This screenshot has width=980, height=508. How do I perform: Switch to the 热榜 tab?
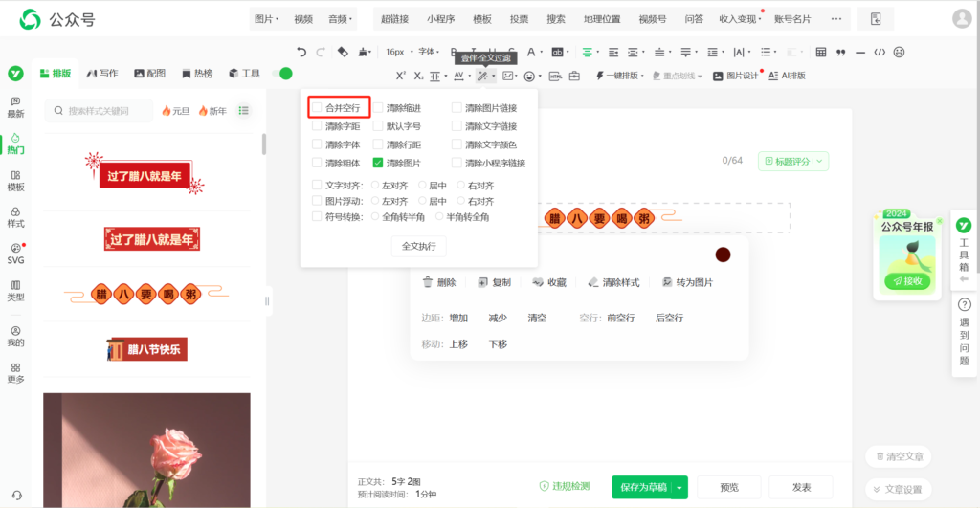(x=197, y=74)
